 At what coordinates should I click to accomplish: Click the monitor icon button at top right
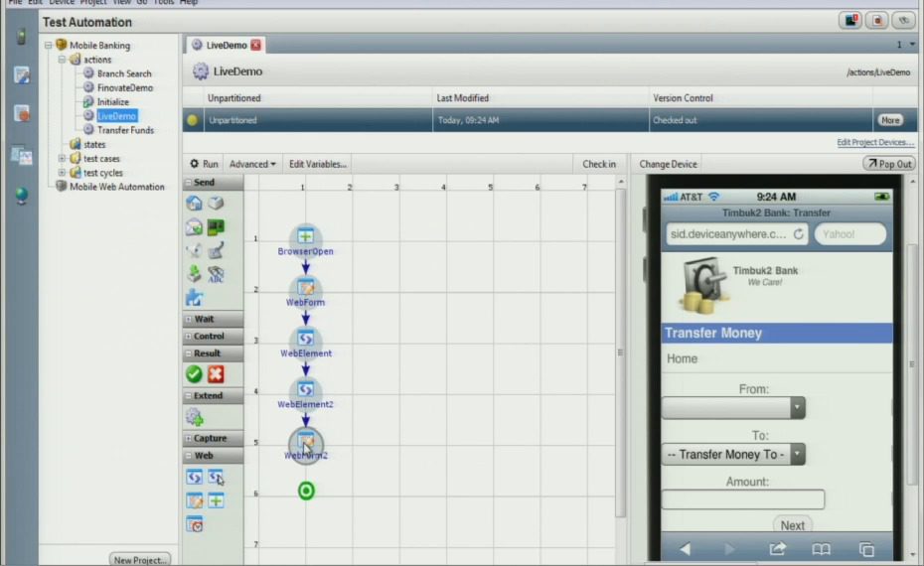click(x=850, y=21)
